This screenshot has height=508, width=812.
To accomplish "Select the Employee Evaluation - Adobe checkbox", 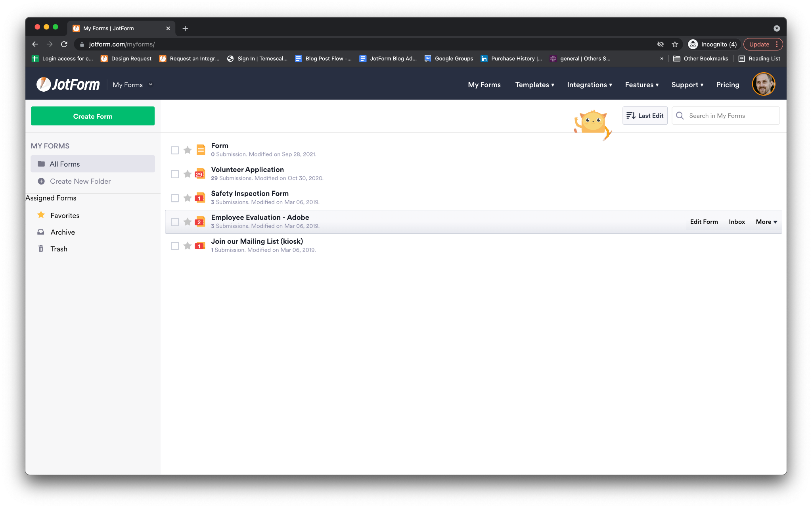I will click(x=175, y=222).
